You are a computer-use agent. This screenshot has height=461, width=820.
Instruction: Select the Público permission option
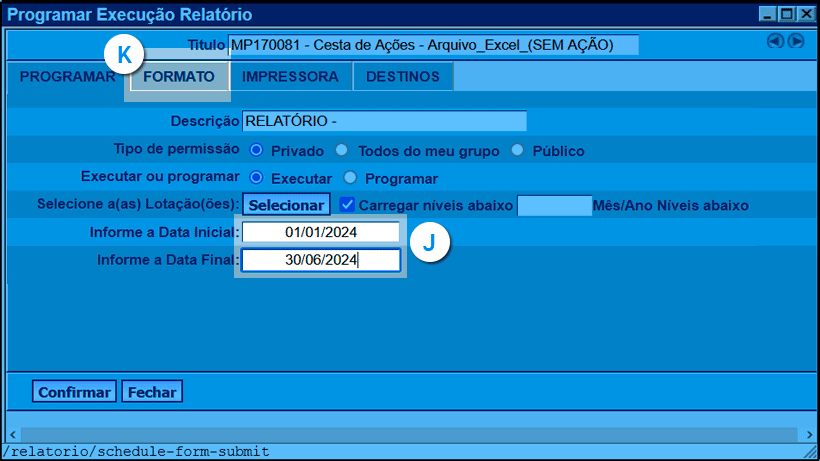(517, 151)
